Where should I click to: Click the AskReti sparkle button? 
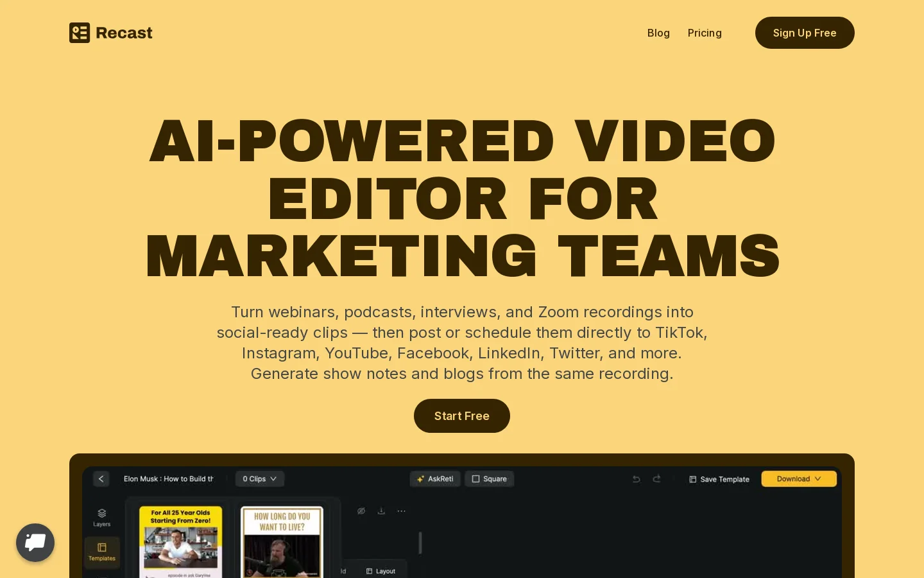pyautogui.click(x=435, y=479)
